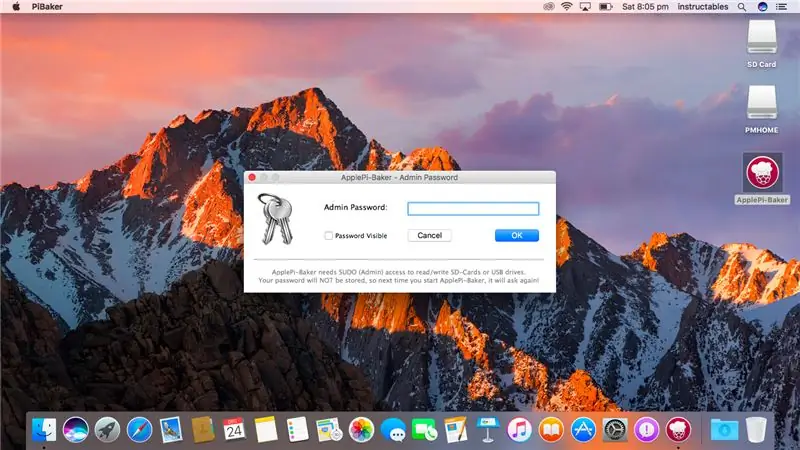Click Siri icon in menu bar

pyautogui.click(x=762, y=7)
